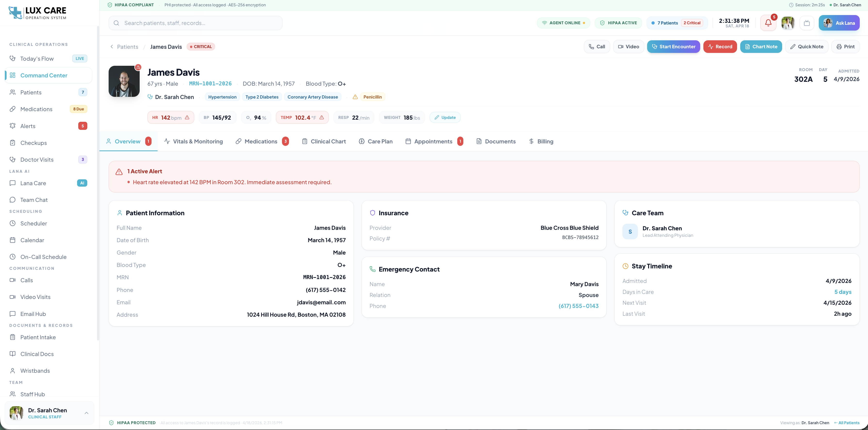Switch to the Care Plan tab

point(376,141)
